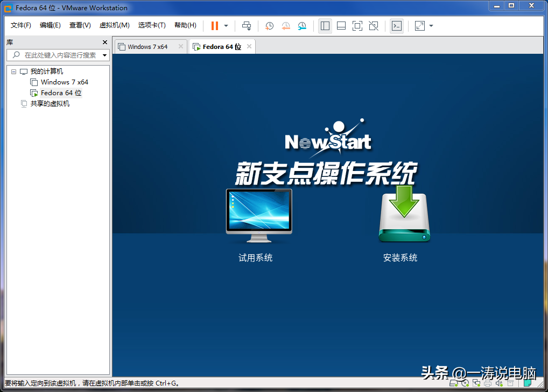Click the hard disk status bar icon
Viewport: 548px width, 392px height.
point(454,383)
